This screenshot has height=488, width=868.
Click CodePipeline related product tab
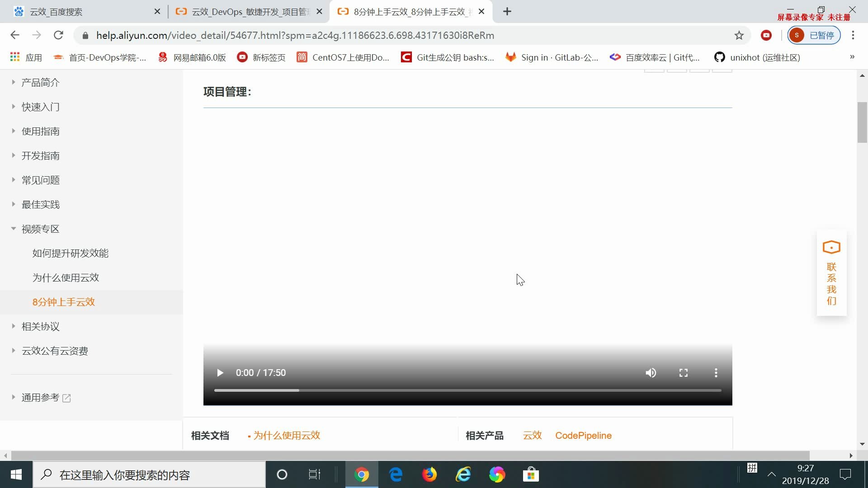pos(583,435)
